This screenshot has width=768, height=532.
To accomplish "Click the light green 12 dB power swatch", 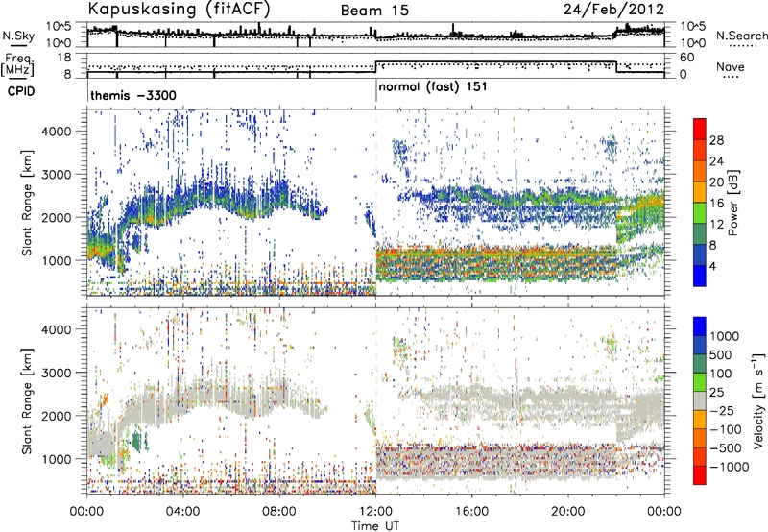I will [700, 213].
